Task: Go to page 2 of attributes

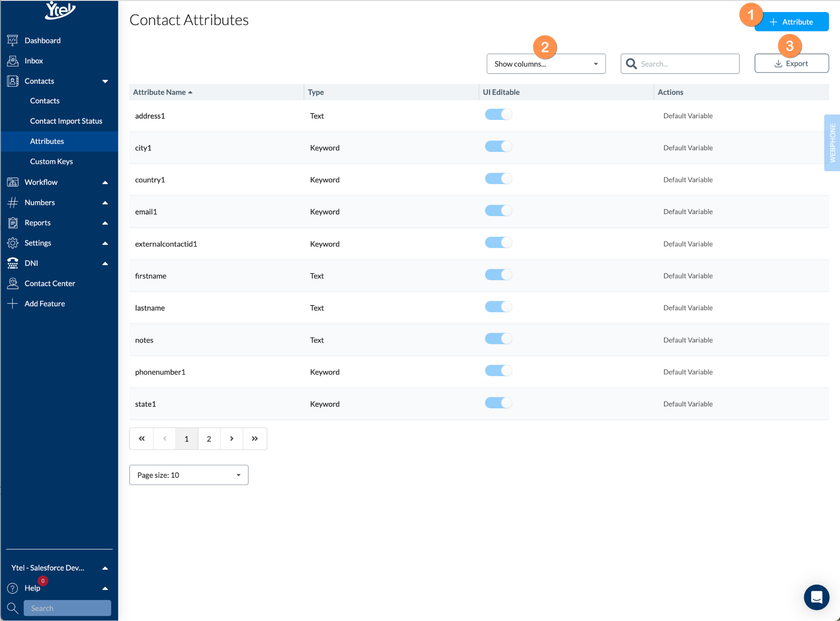Action: point(209,439)
